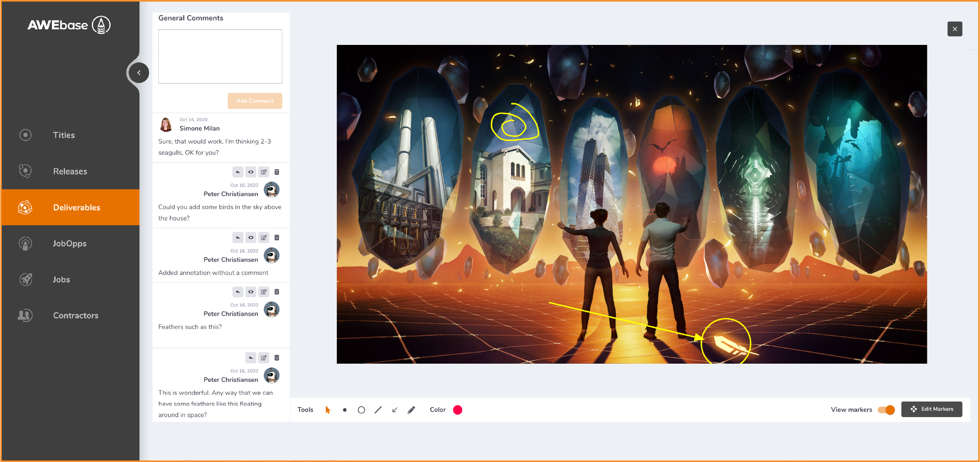The width and height of the screenshot is (980, 462).
Task: Select the dot marker tool
Action: [x=344, y=409]
